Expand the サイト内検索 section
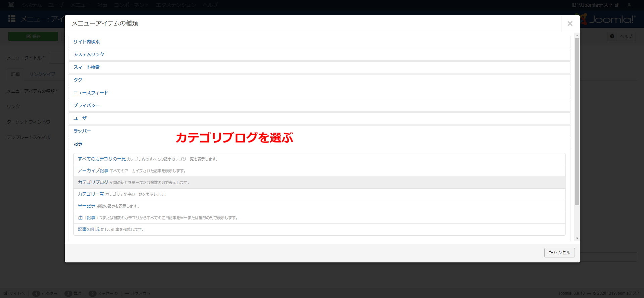The height and width of the screenshot is (298, 644). point(87,42)
